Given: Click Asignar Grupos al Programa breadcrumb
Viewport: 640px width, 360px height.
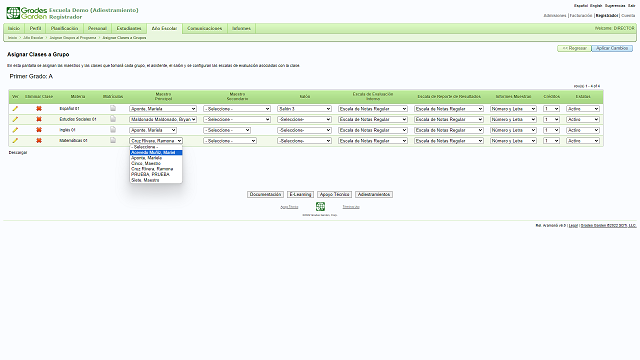Looking at the screenshot, I should [73, 38].
